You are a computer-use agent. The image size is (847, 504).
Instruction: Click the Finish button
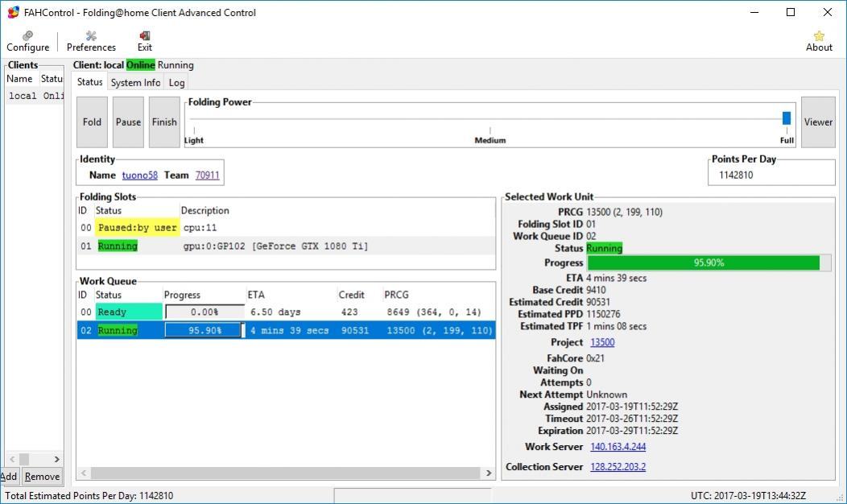164,122
